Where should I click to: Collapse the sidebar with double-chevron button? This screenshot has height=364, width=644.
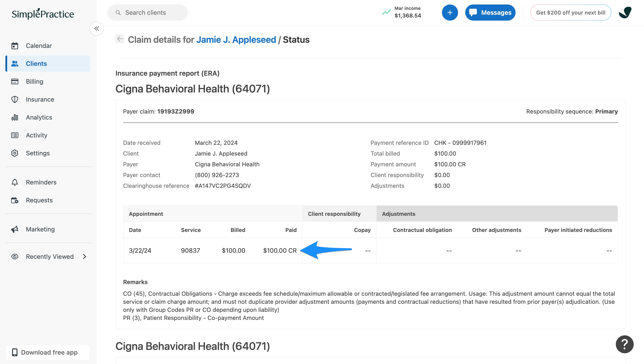click(x=97, y=29)
